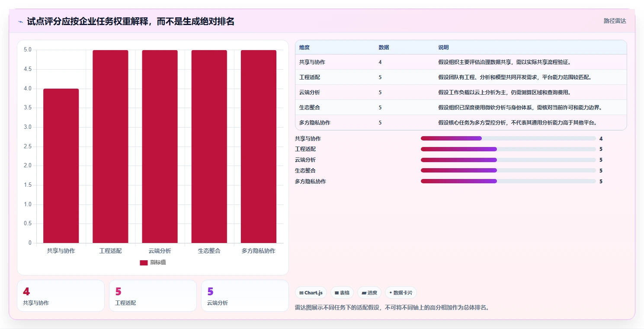The height and width of the screenshot is (329, 644).
Task: Click the 共享与协作 chart bar
Action: 61,166
